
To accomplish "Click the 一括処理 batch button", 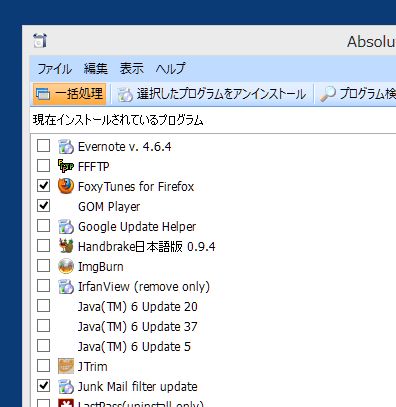I will click(69, 94).
